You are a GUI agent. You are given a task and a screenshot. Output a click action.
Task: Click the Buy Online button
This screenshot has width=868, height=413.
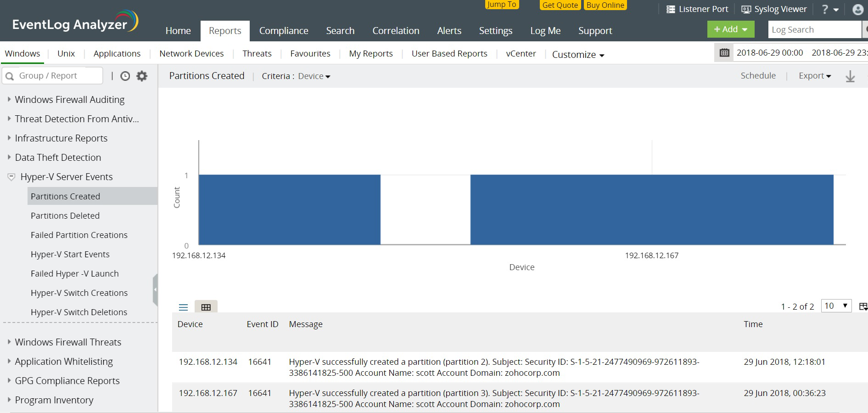coord(605,5)
